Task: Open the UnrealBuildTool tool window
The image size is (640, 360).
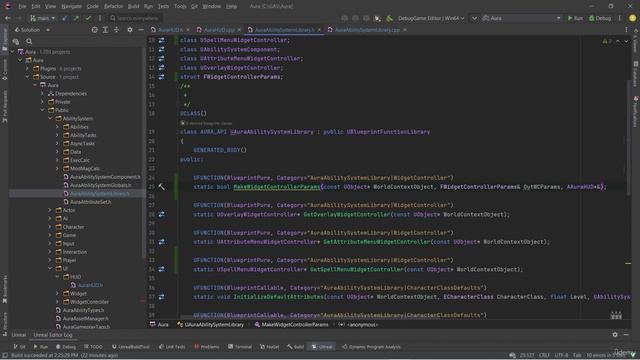Action: (131, 347)
